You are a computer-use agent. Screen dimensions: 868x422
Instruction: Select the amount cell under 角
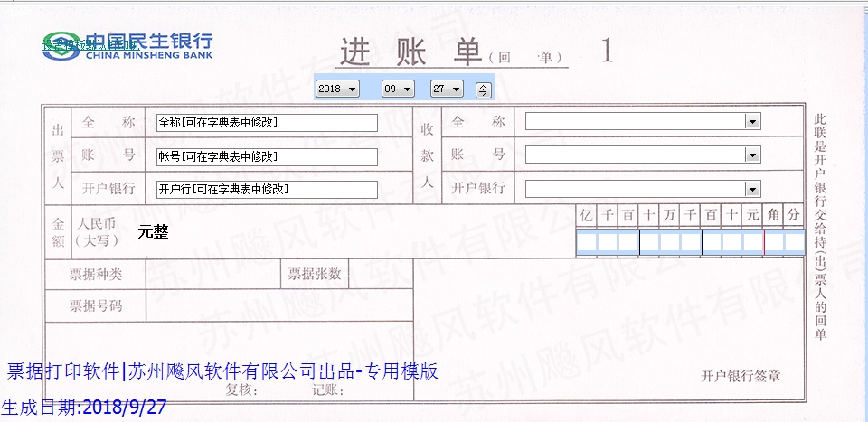click(x=774, y=242)
